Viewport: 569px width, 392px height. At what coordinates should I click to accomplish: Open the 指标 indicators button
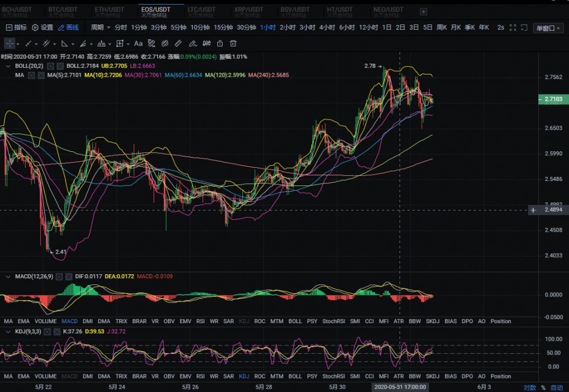pyautogui.click(x=16, y=27)
